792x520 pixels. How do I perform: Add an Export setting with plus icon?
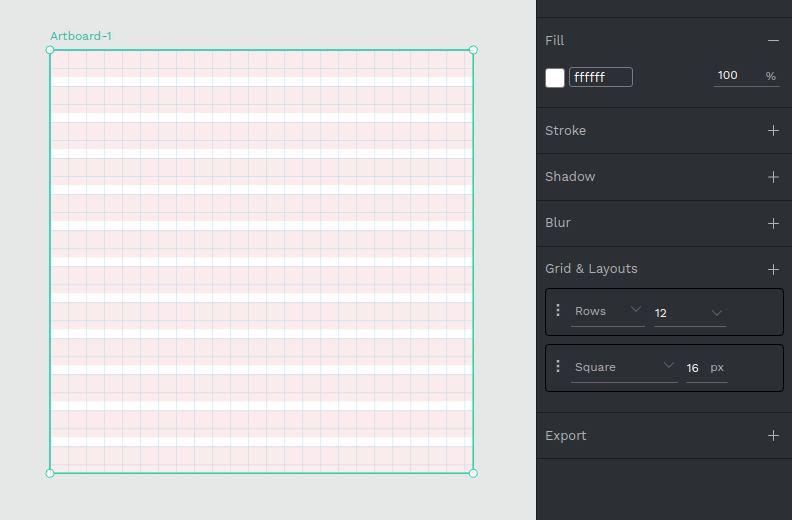pos(773,436)
